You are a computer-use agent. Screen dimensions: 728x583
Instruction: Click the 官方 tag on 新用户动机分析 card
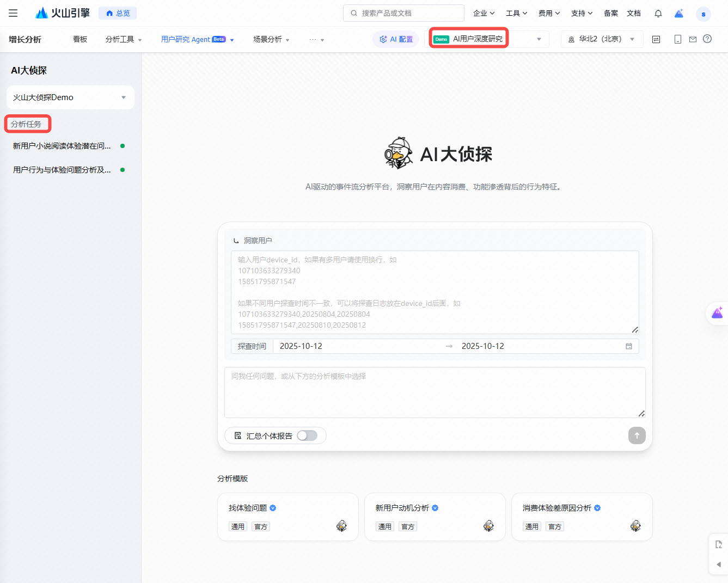pyautogui.click(x=408, y=526)
